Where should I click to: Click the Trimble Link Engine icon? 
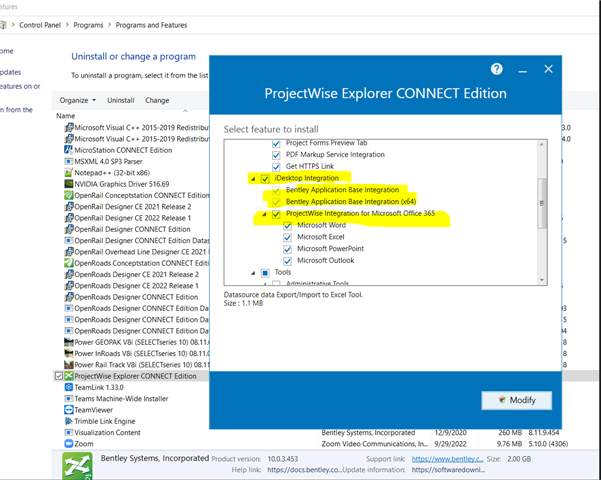(x=69, y=421)
